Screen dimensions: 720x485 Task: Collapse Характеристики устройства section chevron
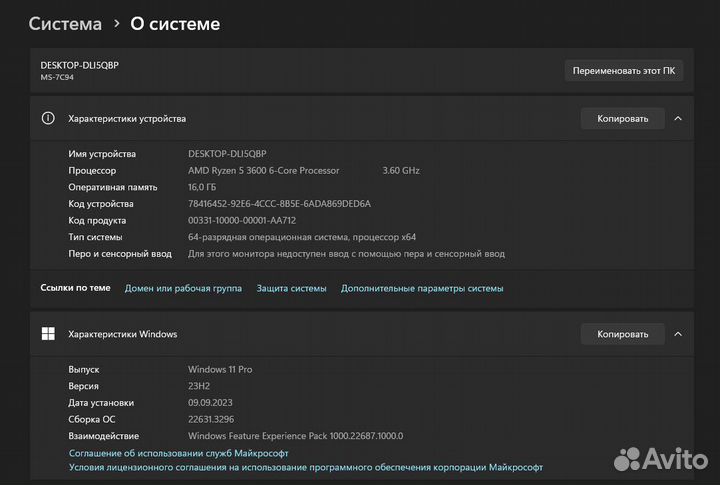click(678, 118)
